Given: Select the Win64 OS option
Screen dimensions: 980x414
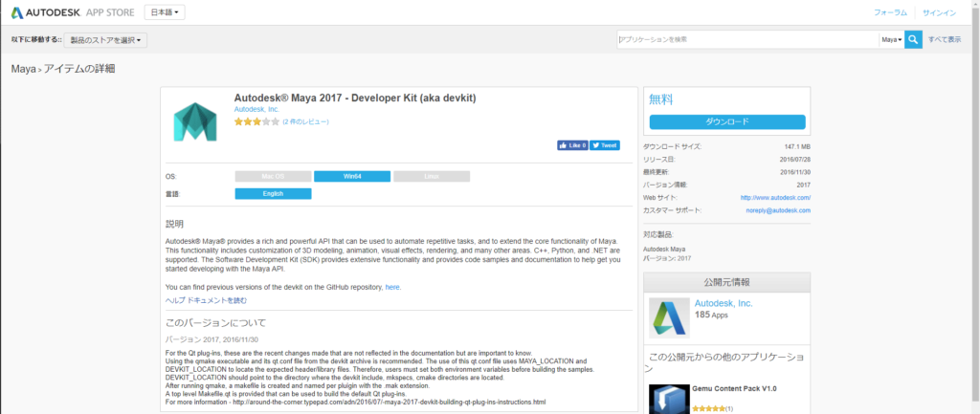Looking at the screenshot, I should (352, 176).
